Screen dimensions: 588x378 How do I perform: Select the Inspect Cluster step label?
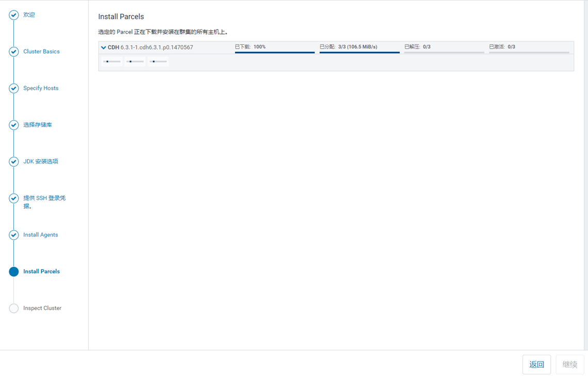tap(42, 308)
